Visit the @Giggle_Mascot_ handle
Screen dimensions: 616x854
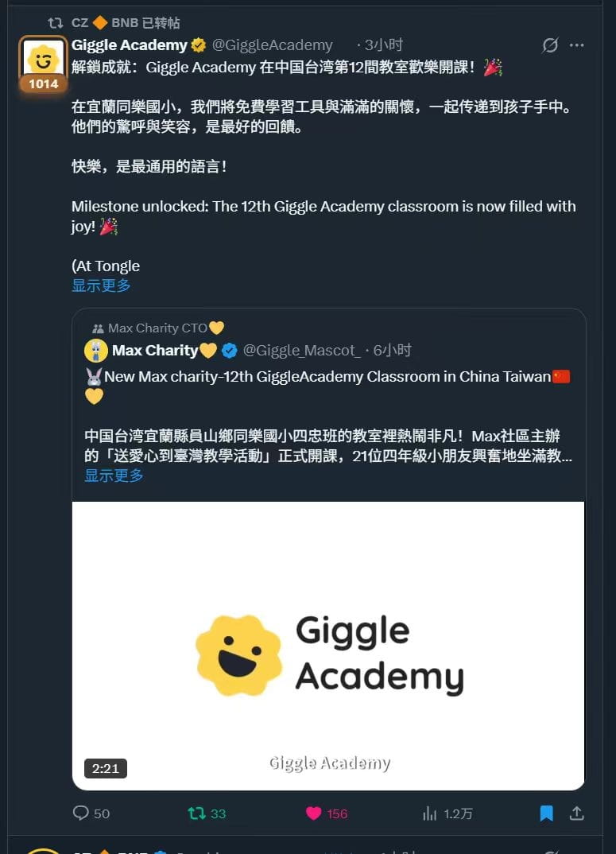coord(302,351)
